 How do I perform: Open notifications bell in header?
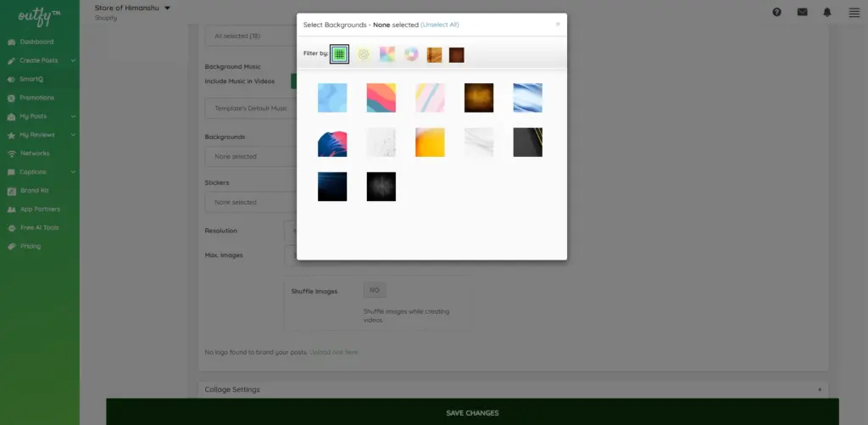pos(827,12)
